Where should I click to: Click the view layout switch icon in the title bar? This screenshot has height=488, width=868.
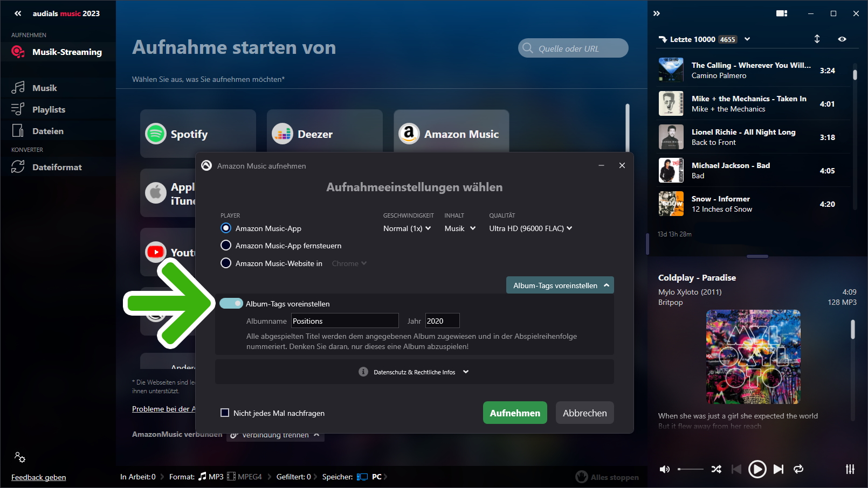point(782,13)
